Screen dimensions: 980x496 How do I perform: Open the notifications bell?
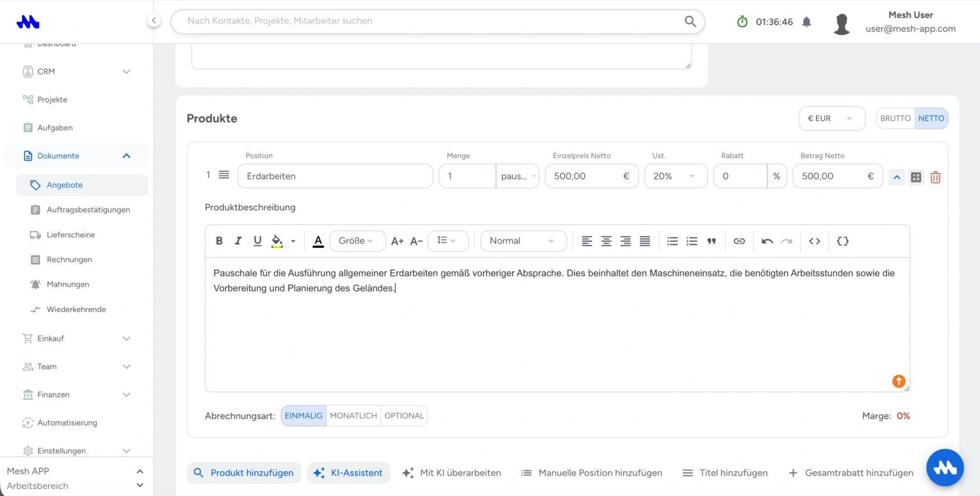(806, 22)
